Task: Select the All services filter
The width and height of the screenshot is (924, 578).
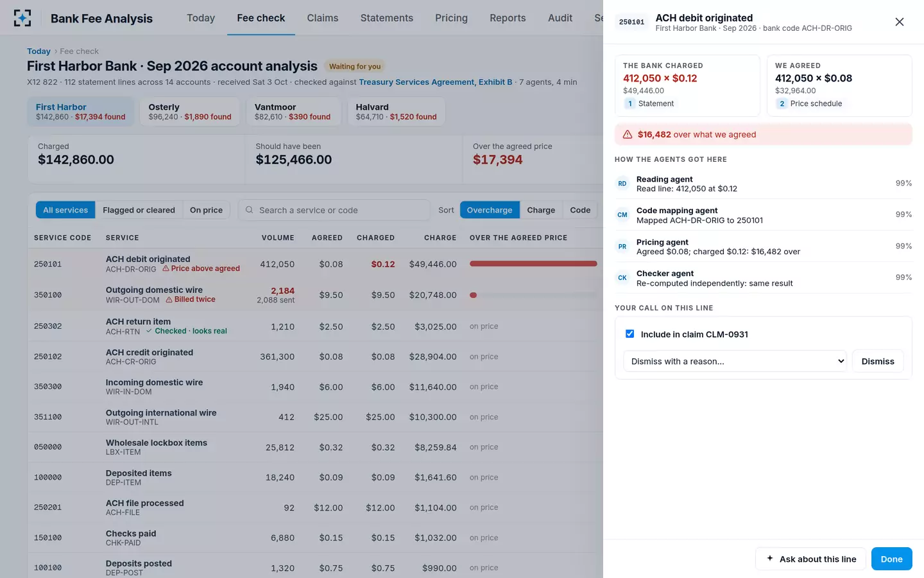Action: point(65,210)
